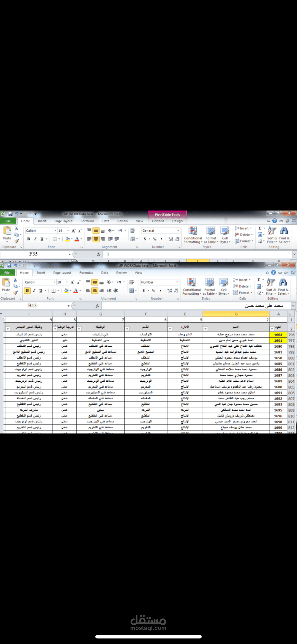
Task: Open Cell Styles in lower window
Action: (x=224, y=287)
